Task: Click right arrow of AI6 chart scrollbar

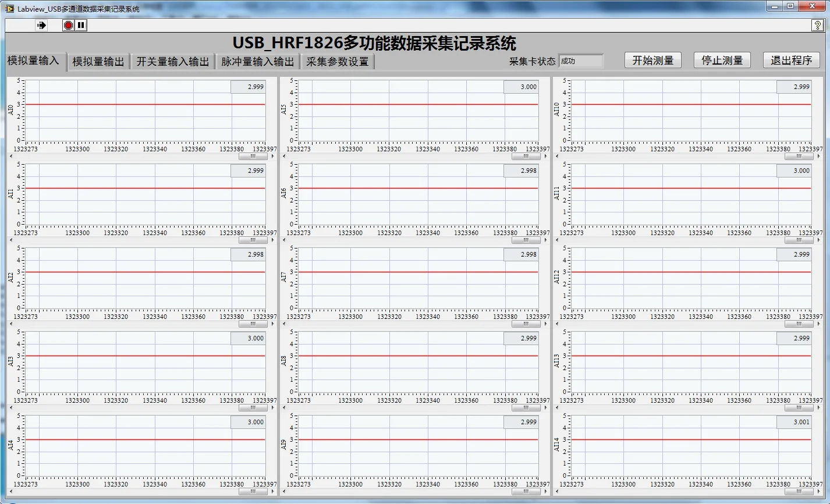Action: pyautogui.click(x=545, y=240)
